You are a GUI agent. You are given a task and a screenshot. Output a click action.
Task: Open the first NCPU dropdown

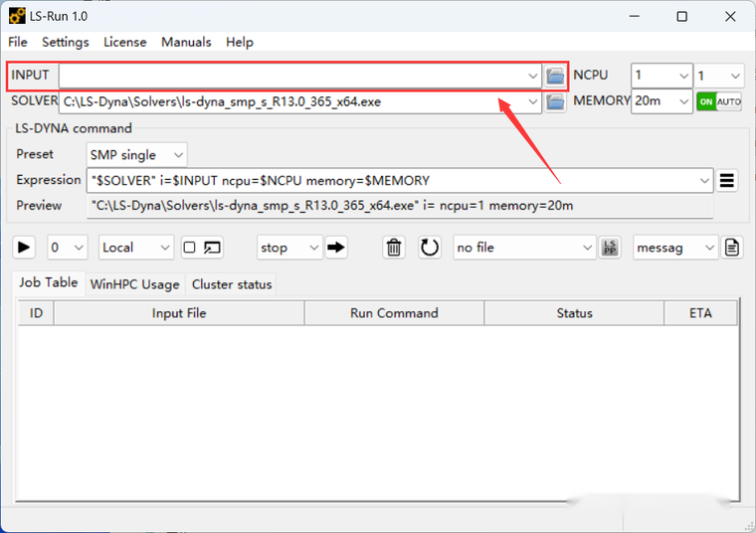pos(661,76)
